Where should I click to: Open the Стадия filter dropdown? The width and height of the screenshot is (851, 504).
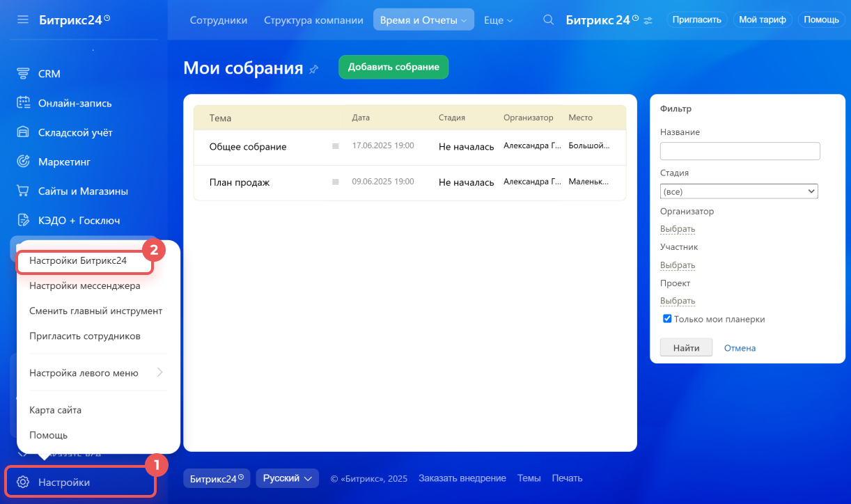point(739,191)
